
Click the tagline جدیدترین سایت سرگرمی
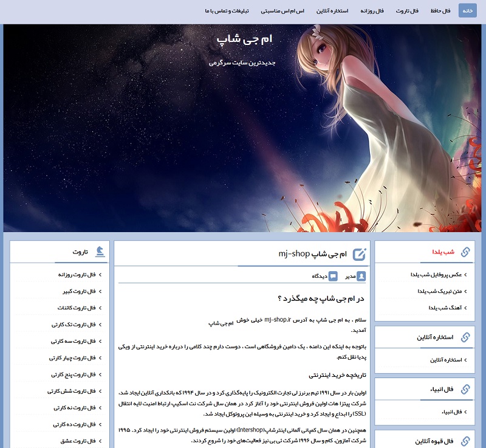(x=242, y=63)
